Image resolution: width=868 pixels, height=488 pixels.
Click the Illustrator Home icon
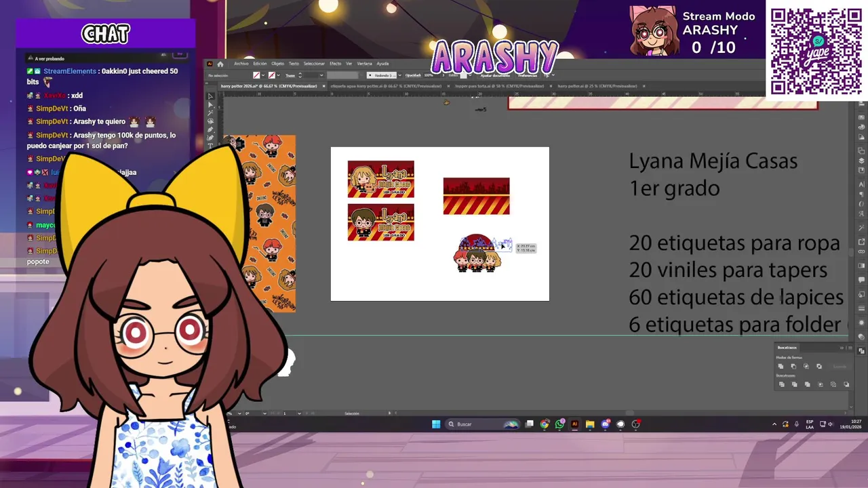click(x=220, y=64)
